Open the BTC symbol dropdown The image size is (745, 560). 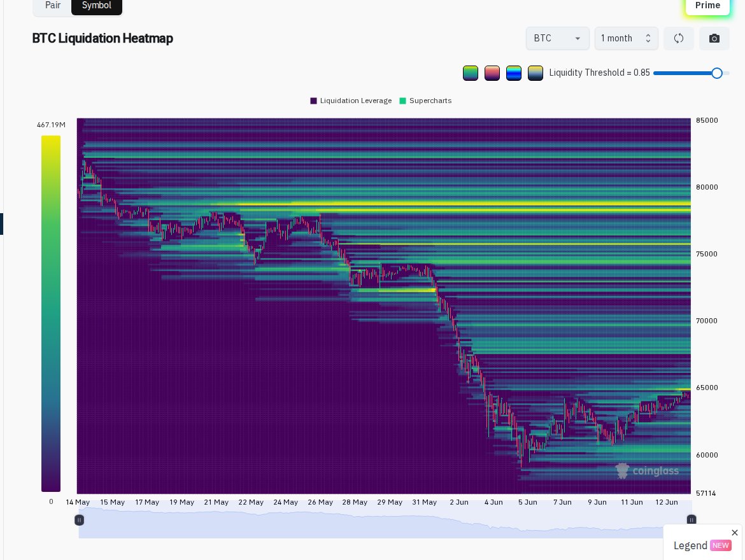pyautogui.click(x=557, y=38)
